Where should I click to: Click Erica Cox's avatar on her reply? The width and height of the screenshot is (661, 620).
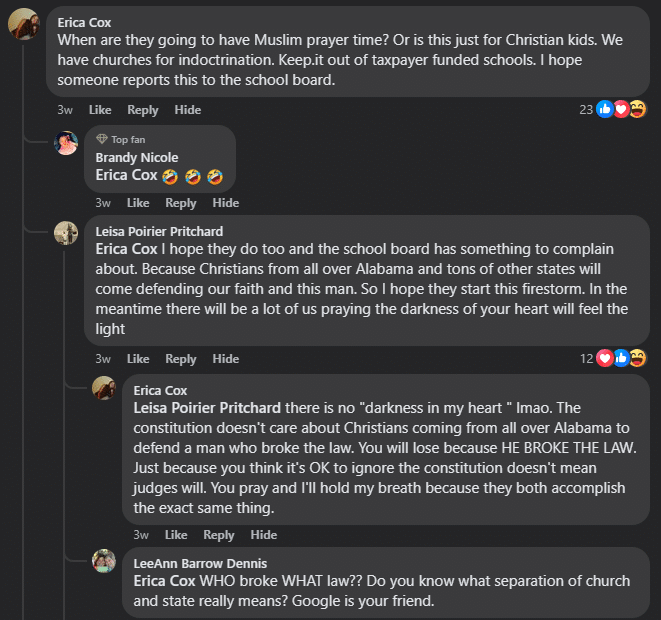(x=104, y=388)
